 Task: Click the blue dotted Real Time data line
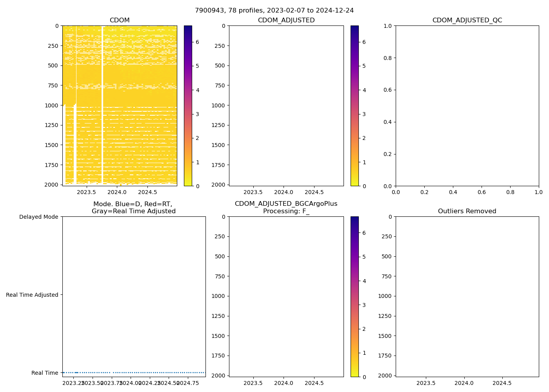pos(157,372)
